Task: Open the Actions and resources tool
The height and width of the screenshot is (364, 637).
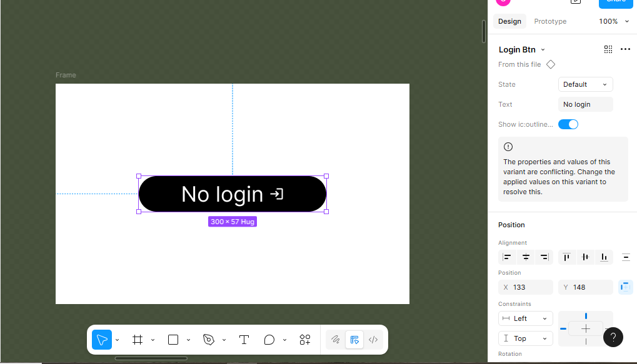Action: click(x=304, y=340)
